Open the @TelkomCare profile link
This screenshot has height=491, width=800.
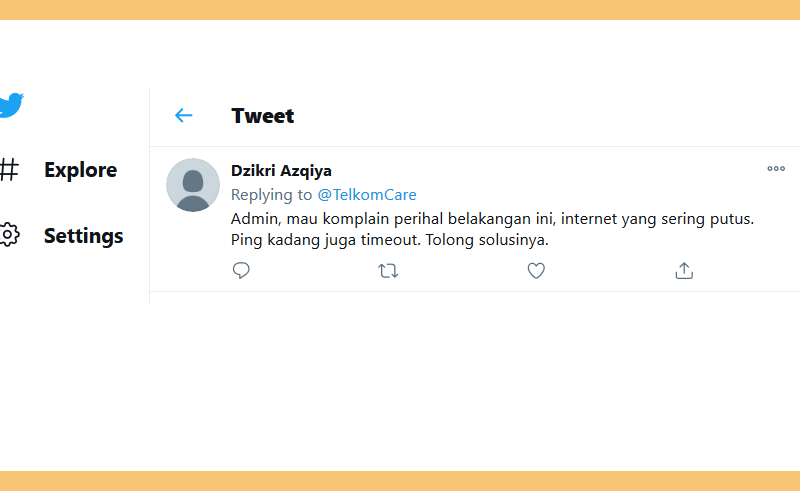click(x=367, y=194)
